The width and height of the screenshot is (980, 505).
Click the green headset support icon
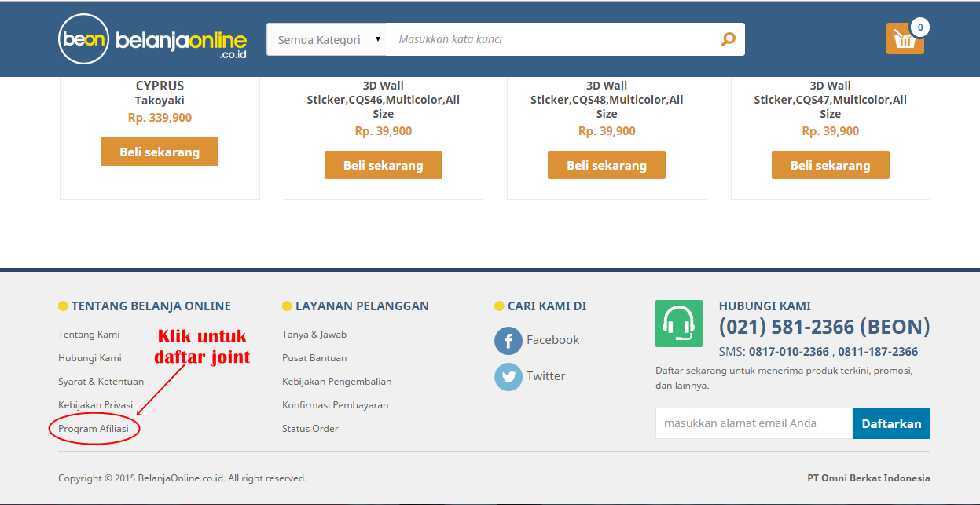coord(678,323)
